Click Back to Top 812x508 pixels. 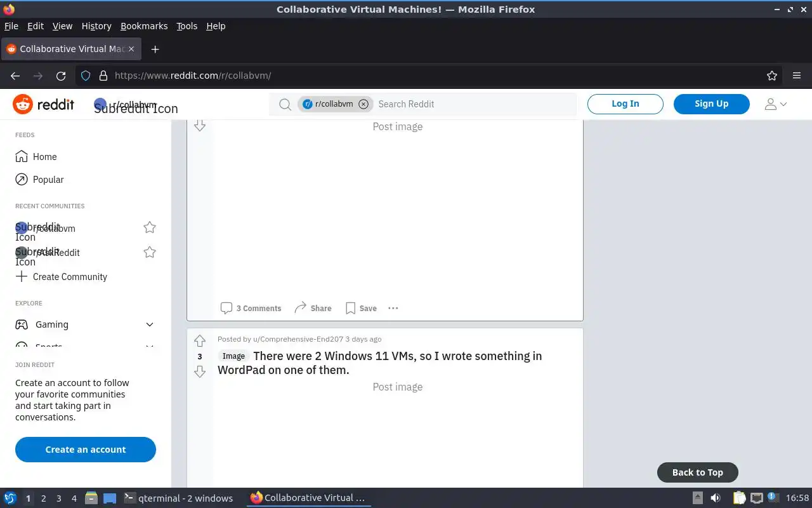coord(698,472)
